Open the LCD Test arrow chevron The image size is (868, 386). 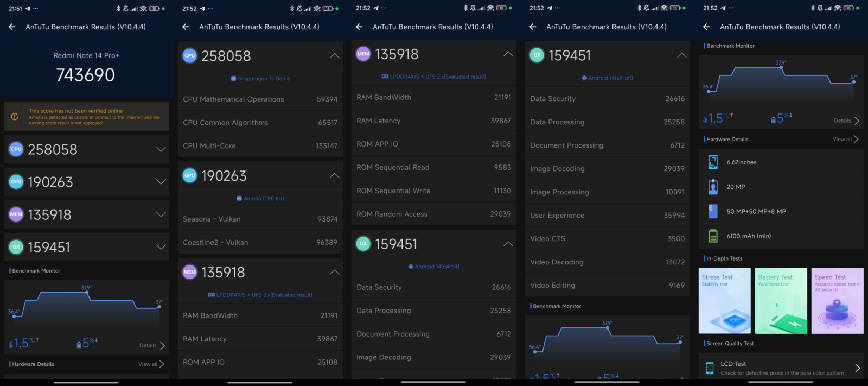click(857, 368)
